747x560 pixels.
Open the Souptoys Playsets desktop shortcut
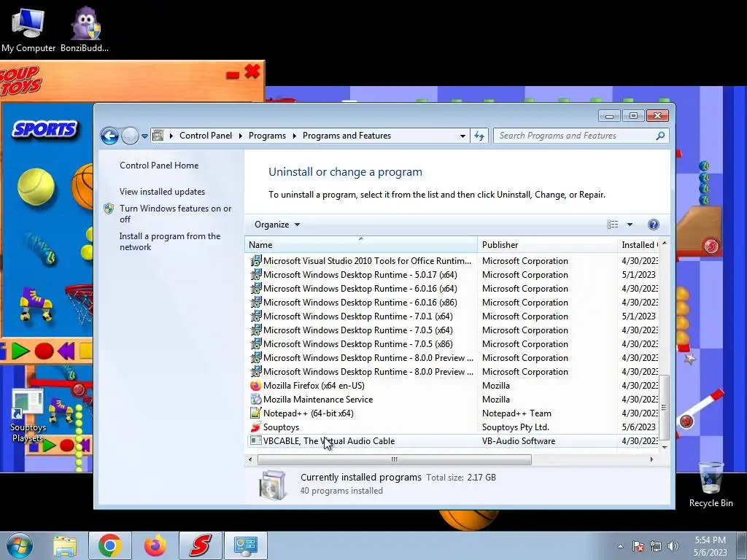(28, 416)
